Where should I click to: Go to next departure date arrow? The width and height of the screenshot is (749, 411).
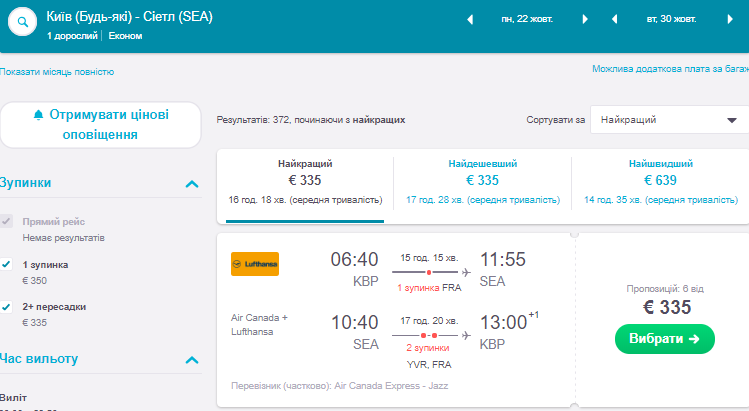[x=587, y=19]
